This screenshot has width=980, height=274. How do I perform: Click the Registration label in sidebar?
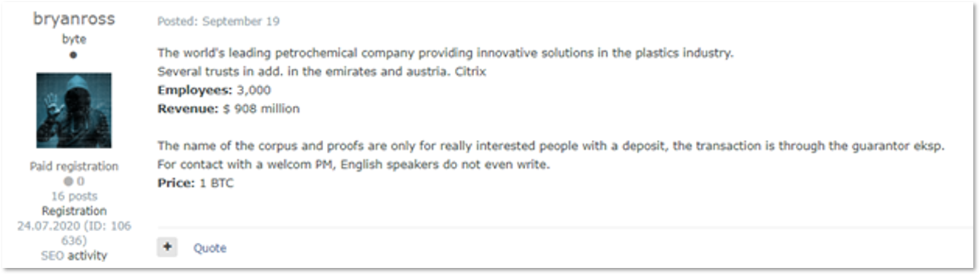[x=74, y=211]
